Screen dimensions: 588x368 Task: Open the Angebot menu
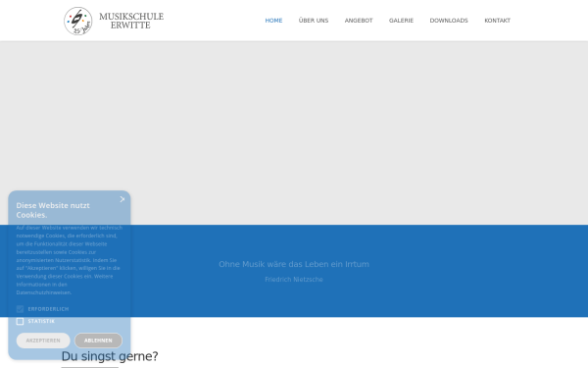pyautogui.click(x=359, y=21)
